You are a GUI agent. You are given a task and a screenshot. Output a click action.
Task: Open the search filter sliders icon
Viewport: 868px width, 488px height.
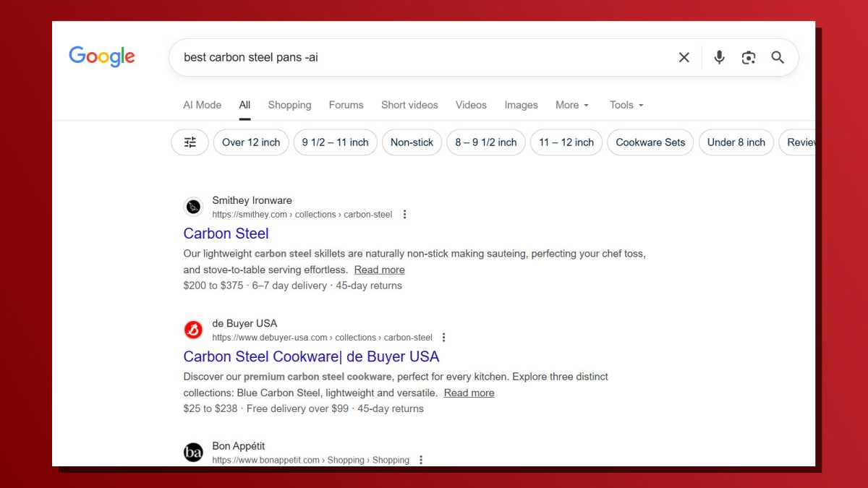190,142
